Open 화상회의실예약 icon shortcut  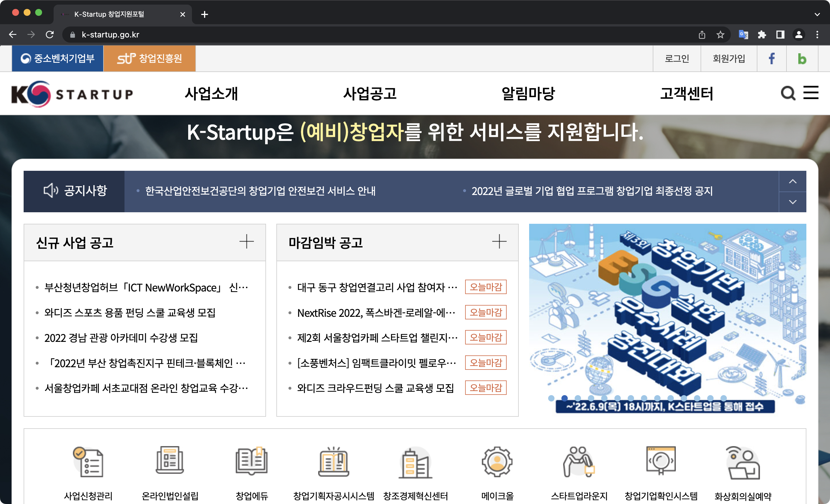point(743,462)
